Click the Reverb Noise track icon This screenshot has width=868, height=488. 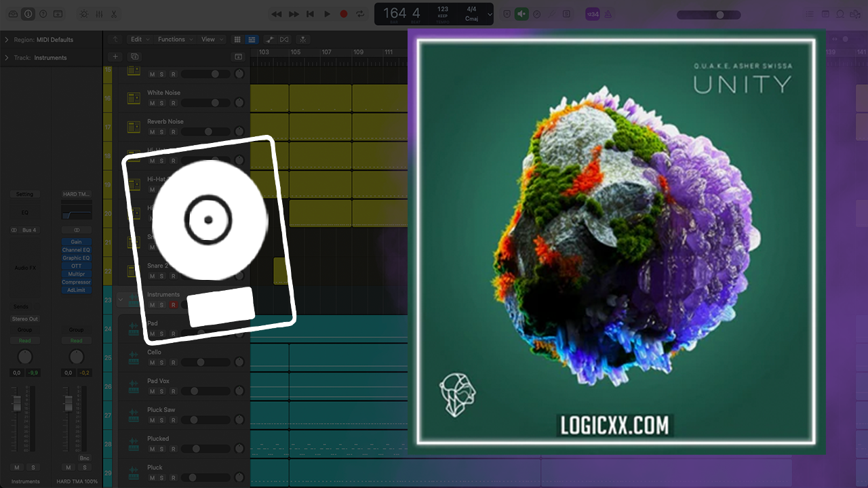coord(134,127)
